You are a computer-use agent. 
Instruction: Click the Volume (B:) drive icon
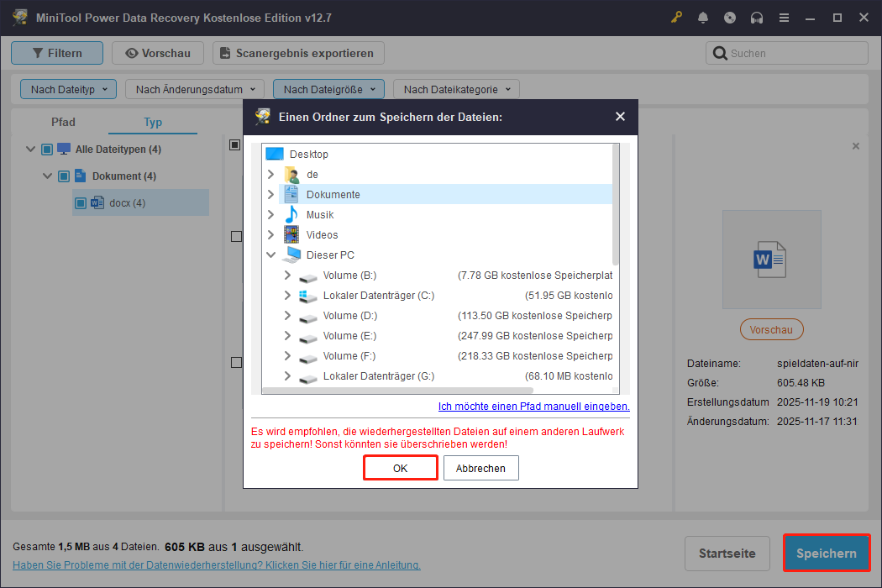point(307,277)
